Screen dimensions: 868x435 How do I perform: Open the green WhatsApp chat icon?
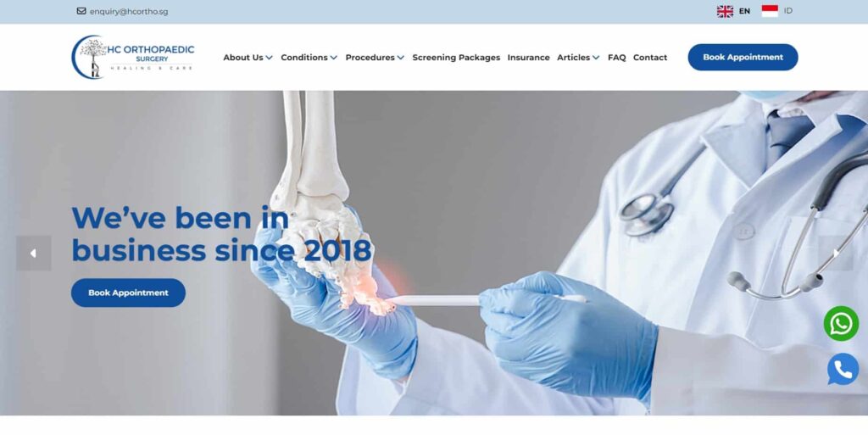pos(841,323)
